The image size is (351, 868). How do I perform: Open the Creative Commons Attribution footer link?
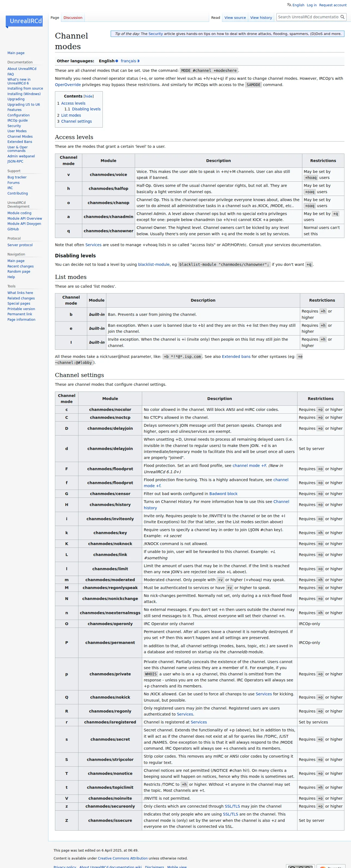pyautogui.click(x=123, y=858)
